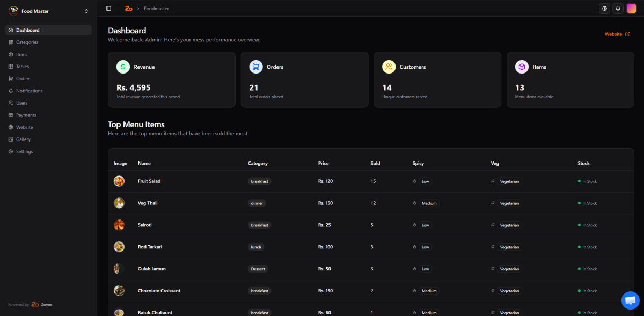Go to Payments in the sidebar
The height and width of the screenshot is (316, 644).
pos(26,115)
